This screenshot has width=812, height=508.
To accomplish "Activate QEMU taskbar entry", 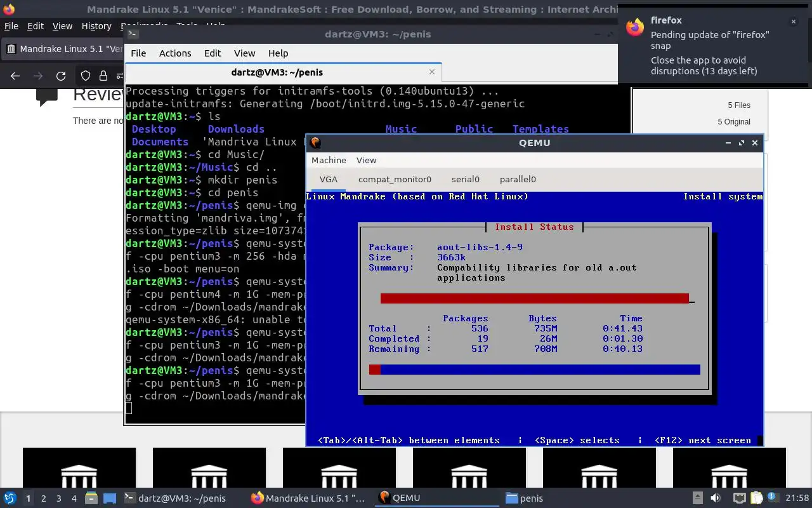I will [436, 498].
